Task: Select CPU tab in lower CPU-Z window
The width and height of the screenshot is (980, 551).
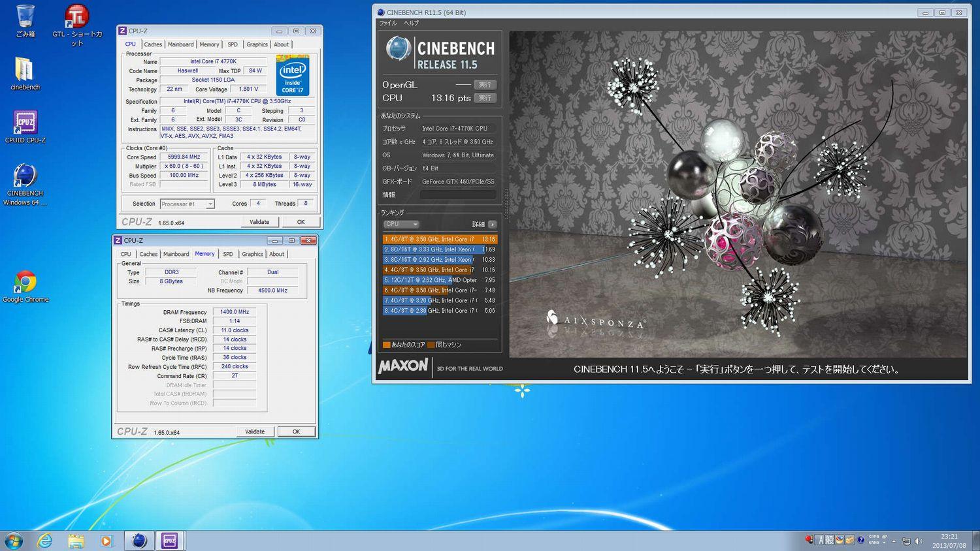Action: pyautogui.click(x=125, y=254)
